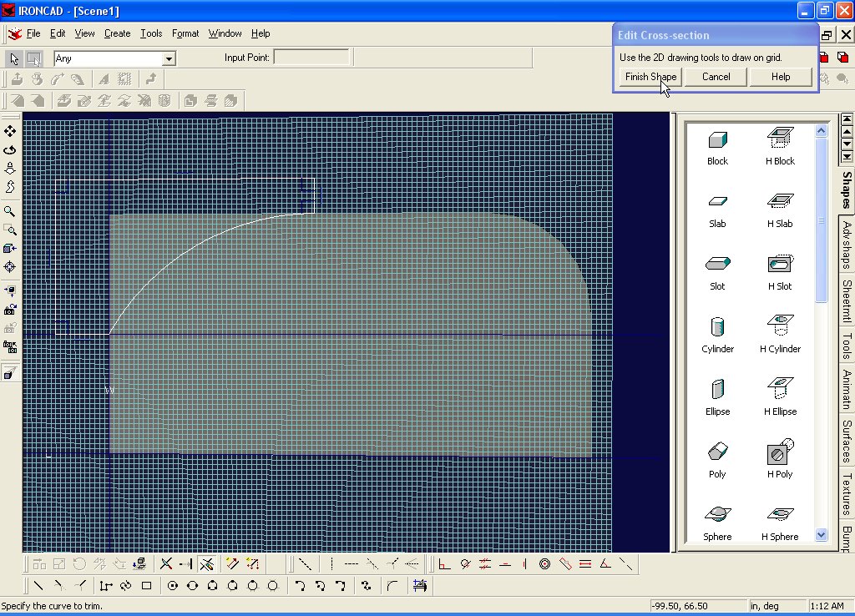Screen dimensions: 855x616
Task: Click the Angle constraint icon
Action: pyautogui.click(x=605, y=563)
